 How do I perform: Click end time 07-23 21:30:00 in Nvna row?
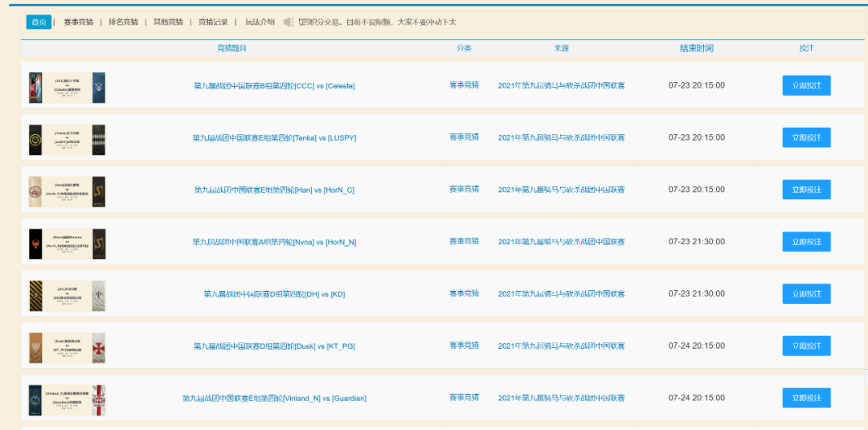click(x=696, y=242)
